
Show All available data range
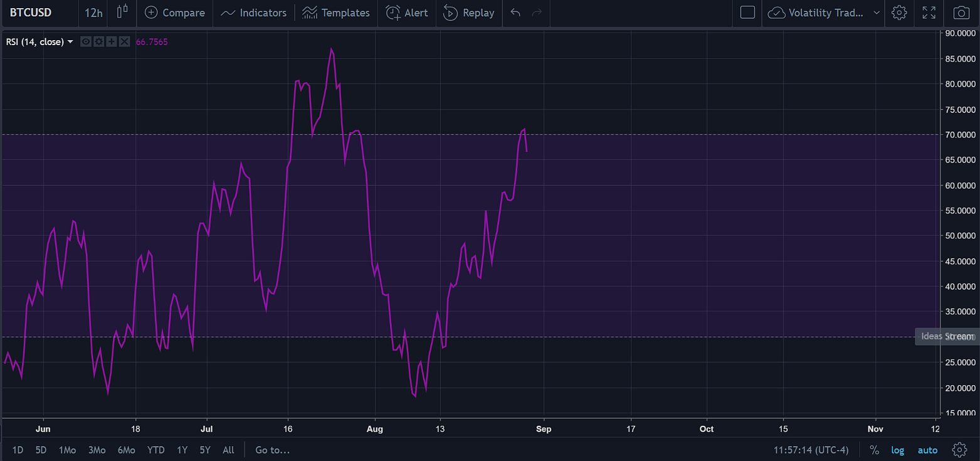228,450
